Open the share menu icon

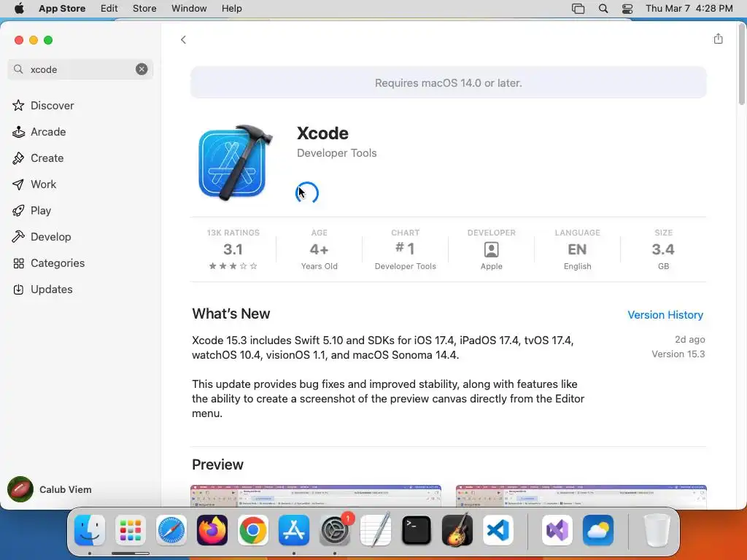718,39
